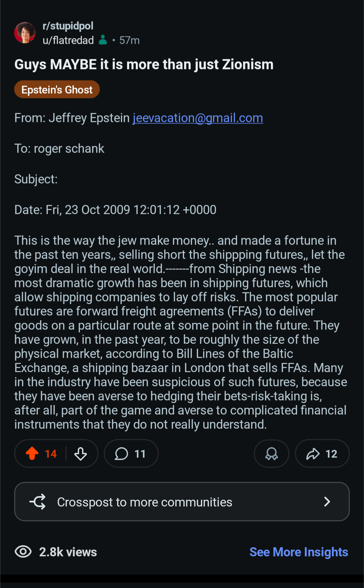Screen dimensions: 364x588
Task: Tap the eye views icon
Action: [23, 552]
